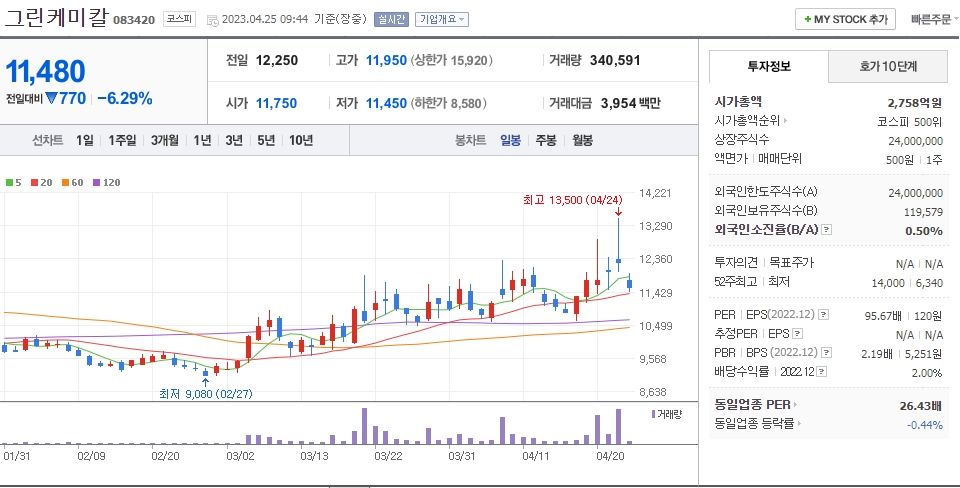
Task: Select the 월봉 monthly candle chart
Action: coord(582,141)
